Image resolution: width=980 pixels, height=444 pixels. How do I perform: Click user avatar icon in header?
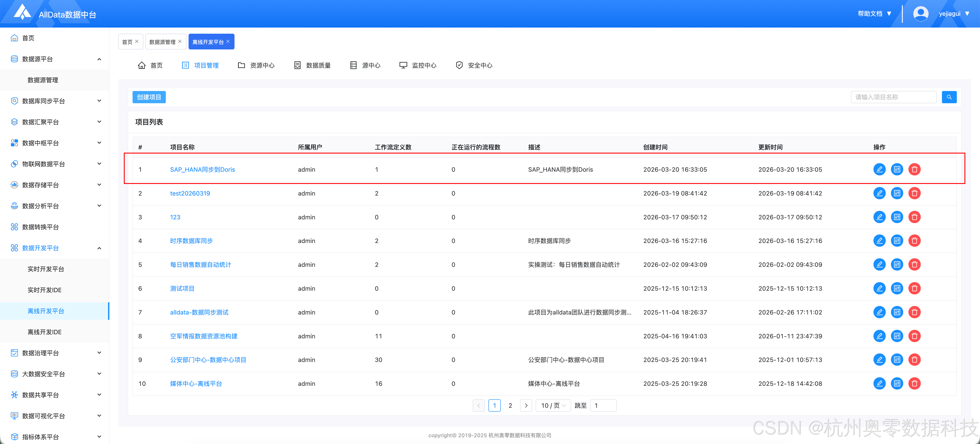click(x=920, y=14)
